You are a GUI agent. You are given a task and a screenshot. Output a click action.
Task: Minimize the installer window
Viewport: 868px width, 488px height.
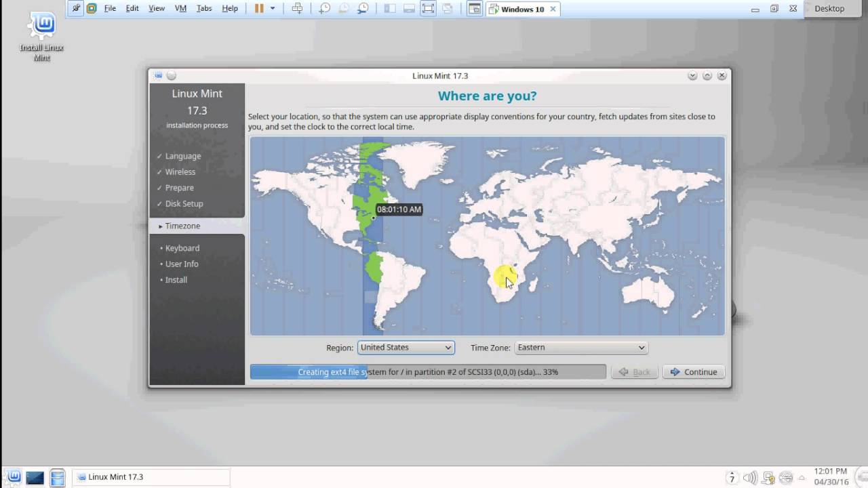(692, 75)
